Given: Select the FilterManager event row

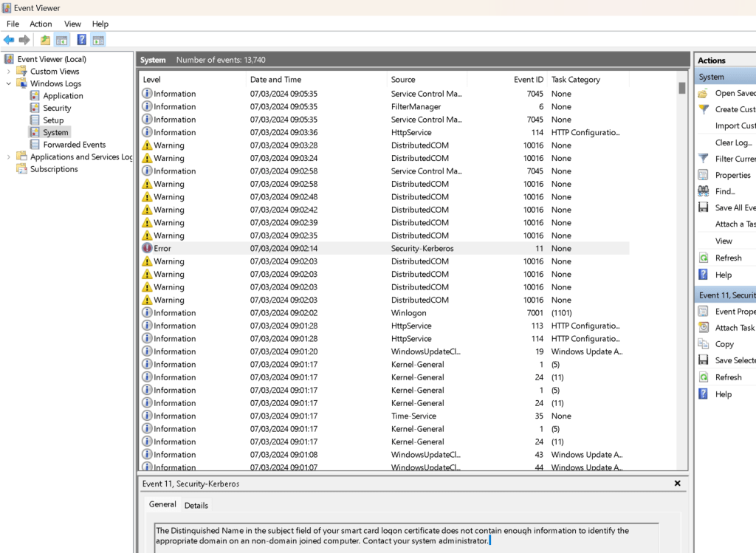Looking at the screenshot, I should click(x=385, y=106).
